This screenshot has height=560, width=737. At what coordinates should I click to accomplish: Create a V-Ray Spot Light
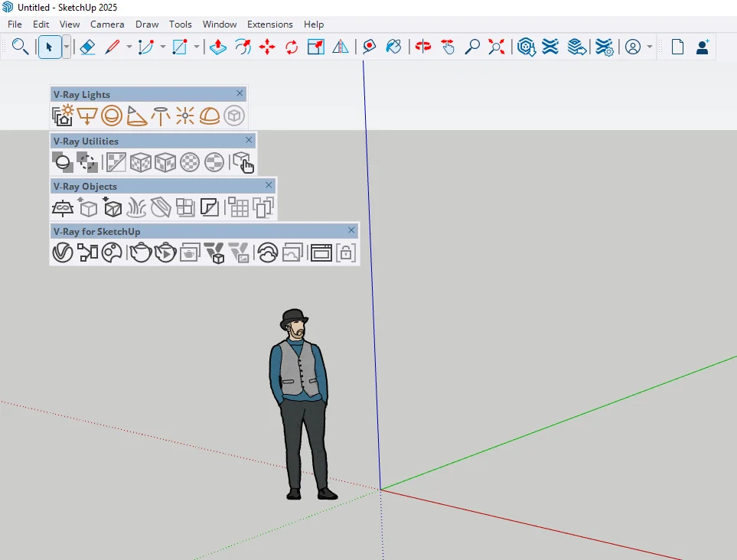tap(136, 116)
